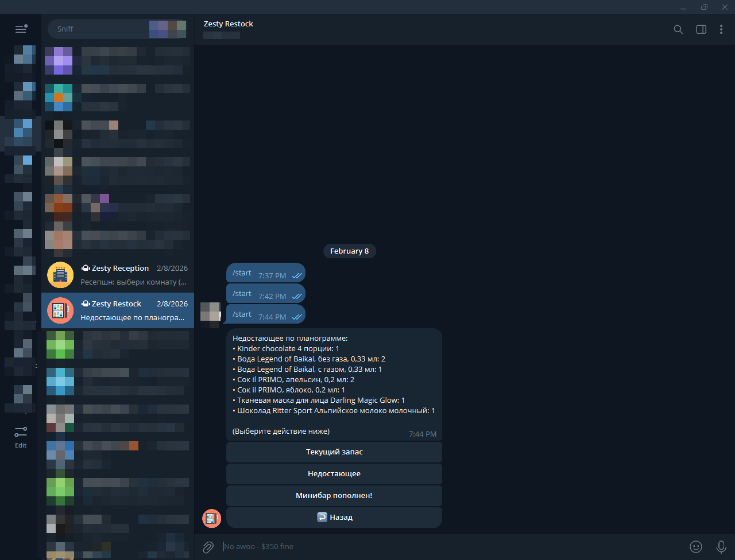Start recording a voice message
The width and height of the screenshot is (735, 560).
pos(721,547)
